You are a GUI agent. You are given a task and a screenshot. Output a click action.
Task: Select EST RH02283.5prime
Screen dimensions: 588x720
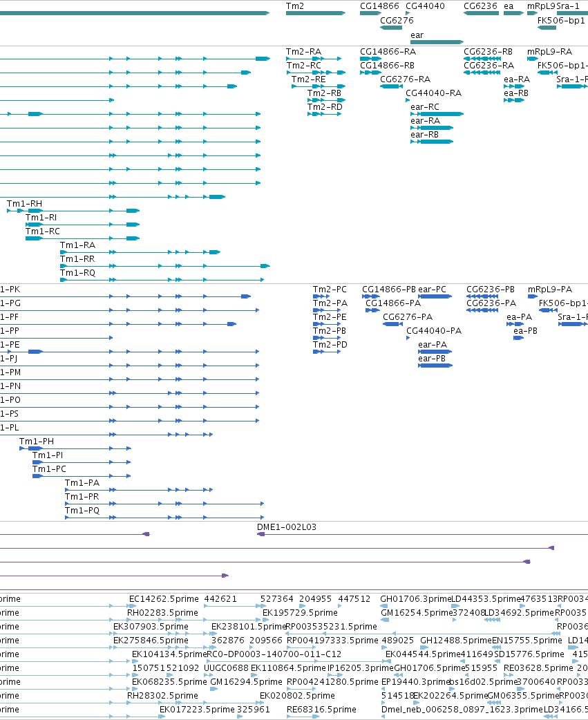(162, 612)
